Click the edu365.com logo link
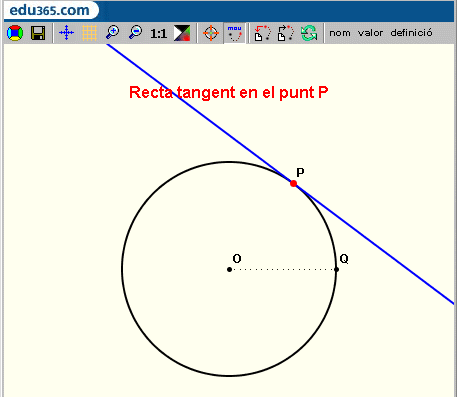The image size is (457, 397). (49, 10)
